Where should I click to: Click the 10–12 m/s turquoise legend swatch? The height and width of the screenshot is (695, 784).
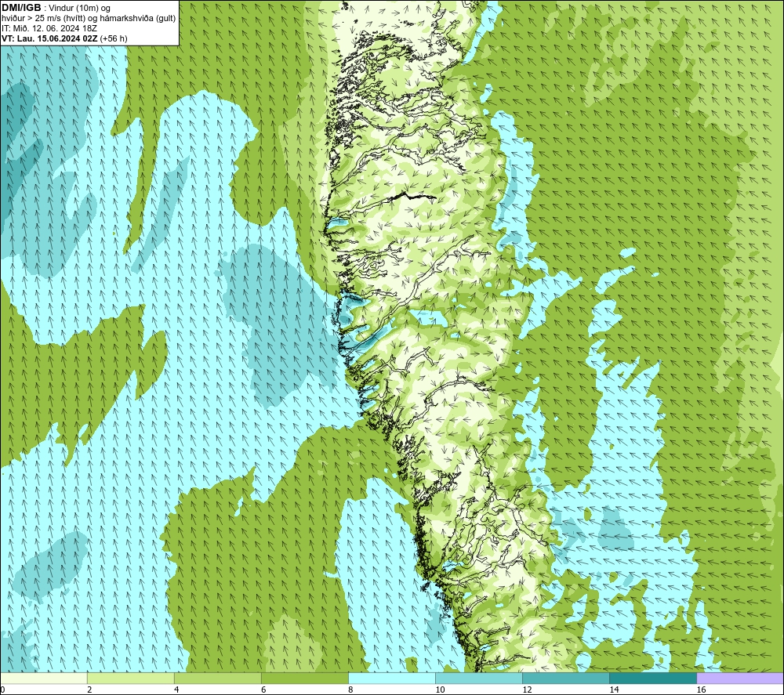coord(479,678)
